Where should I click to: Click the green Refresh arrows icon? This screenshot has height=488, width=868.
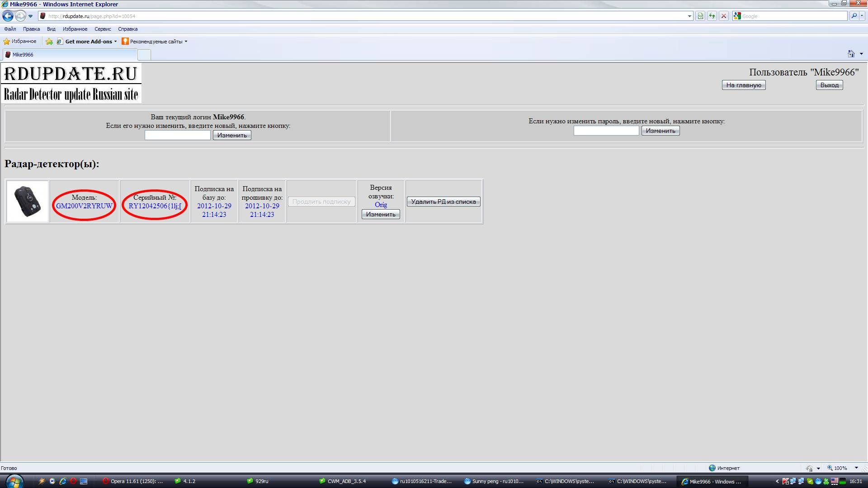click(712, 16)
